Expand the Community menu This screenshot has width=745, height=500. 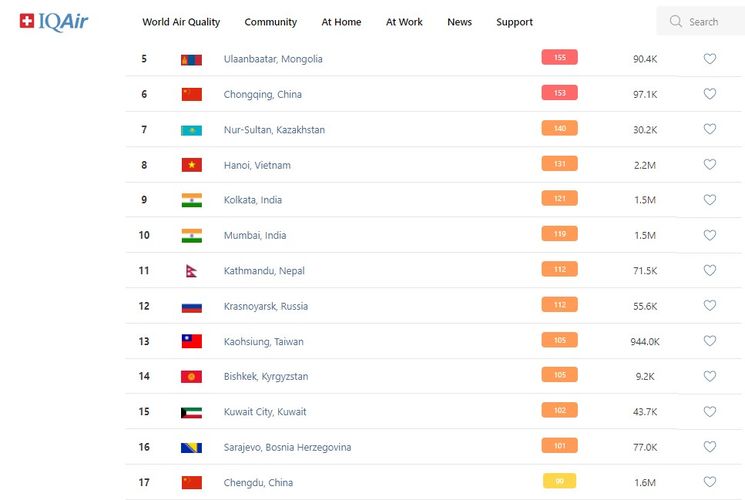(270, 22)
